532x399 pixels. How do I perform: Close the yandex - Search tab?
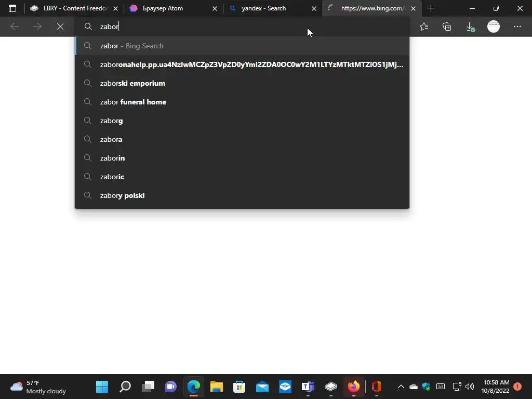point(314,8)
